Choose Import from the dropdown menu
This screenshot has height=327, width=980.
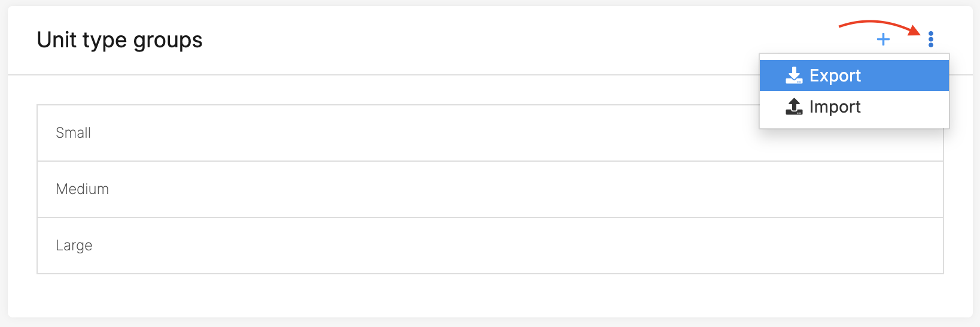point(854,107)
